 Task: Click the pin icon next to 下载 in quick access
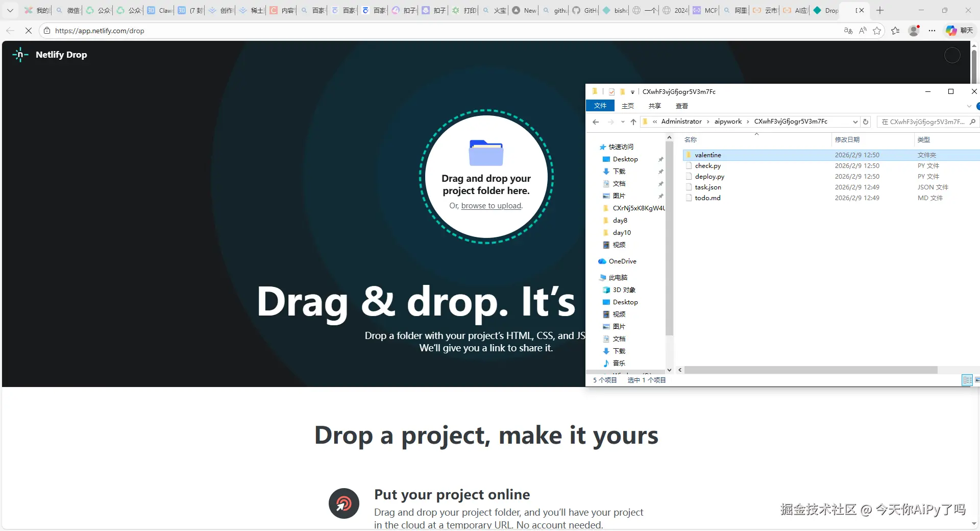point(661,172)
